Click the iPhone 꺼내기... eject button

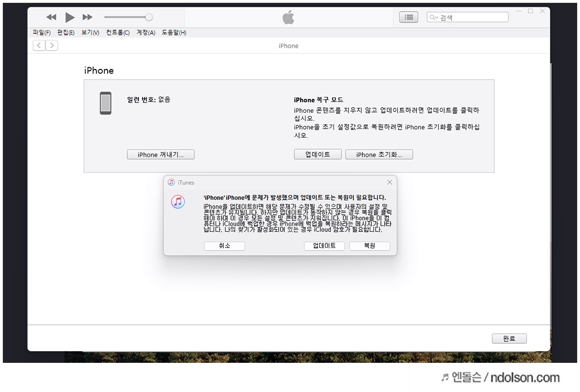click(160, 155)
